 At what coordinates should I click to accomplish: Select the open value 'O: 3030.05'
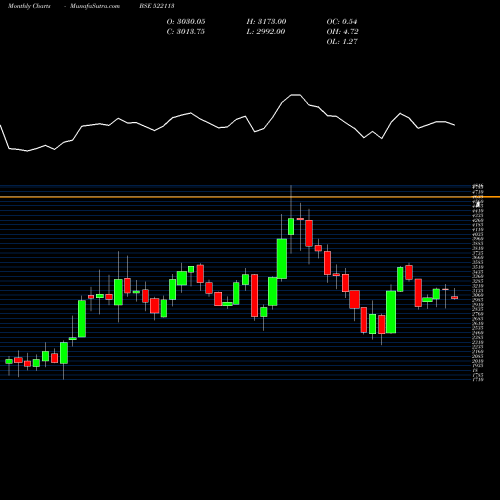(x=186, y=22)
